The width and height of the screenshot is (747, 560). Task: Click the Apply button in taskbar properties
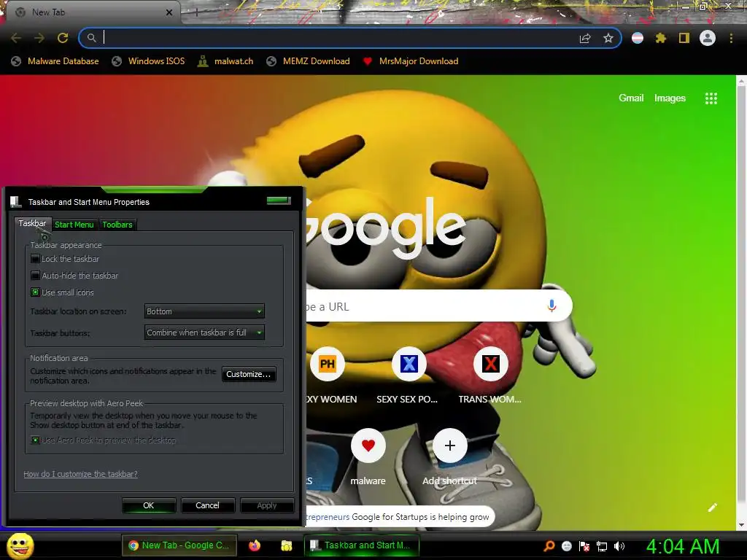[x=267, y=506]
